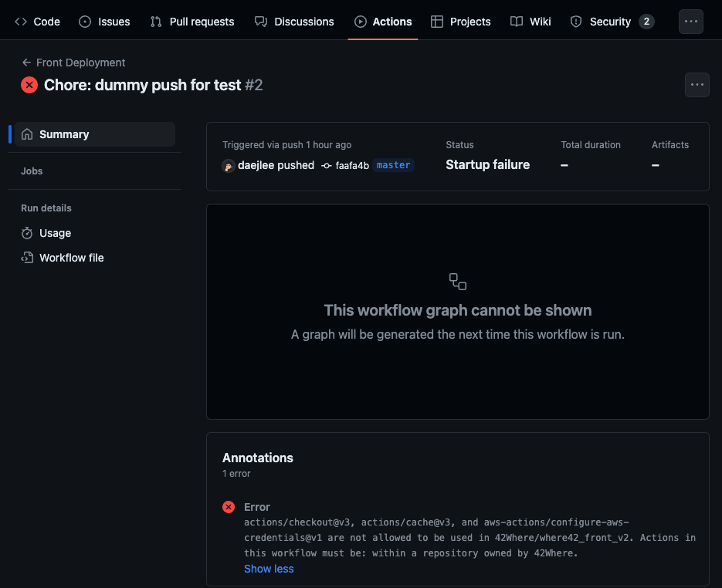Click the Issues circle icon
This screenshot has width=722, height=588.
click(85, 22)
